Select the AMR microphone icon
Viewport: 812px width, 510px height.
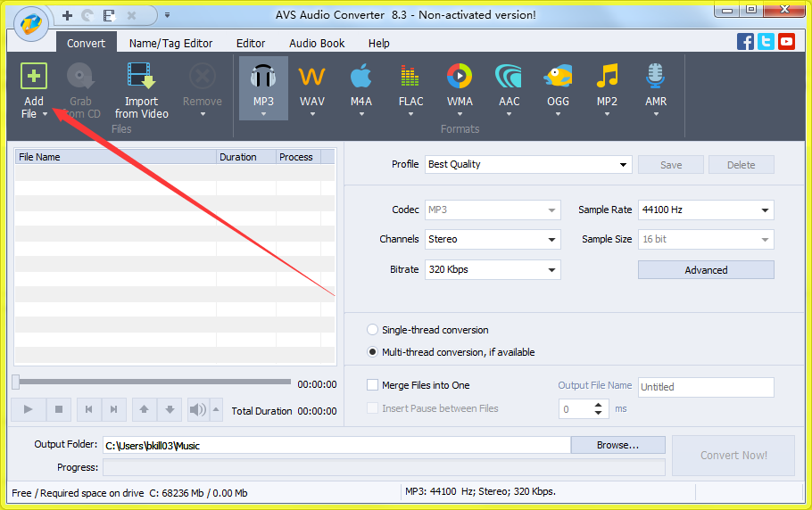coord(656,76)
